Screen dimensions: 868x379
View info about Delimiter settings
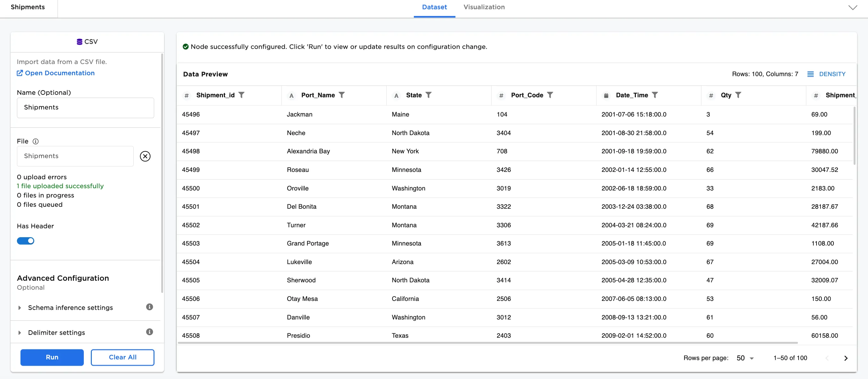pos(149,332)
